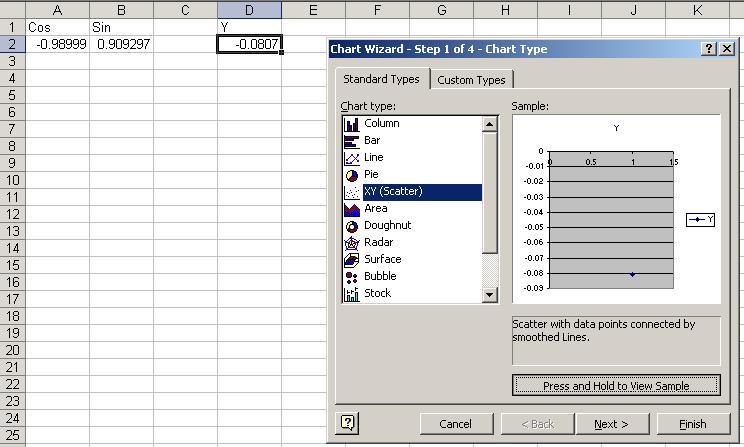Choose the Surface chart type
This screenshot has width=744, height=447.
[382, 260]
